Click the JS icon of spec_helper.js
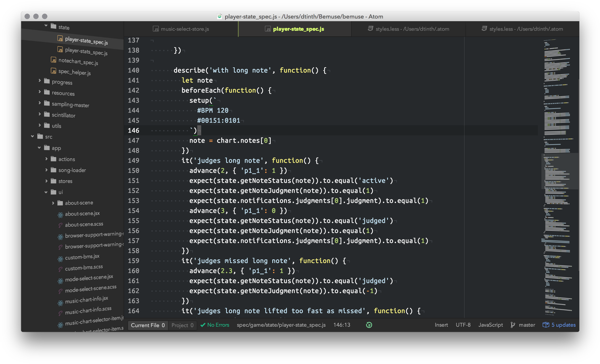600x364 pixels. pos(54,71)
